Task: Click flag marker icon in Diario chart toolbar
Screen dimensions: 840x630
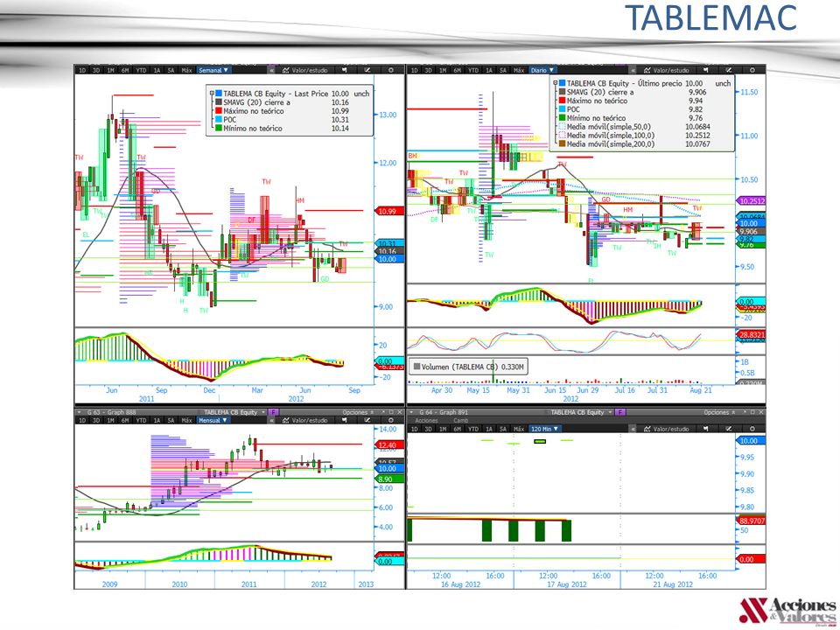Action: [705, 70]
